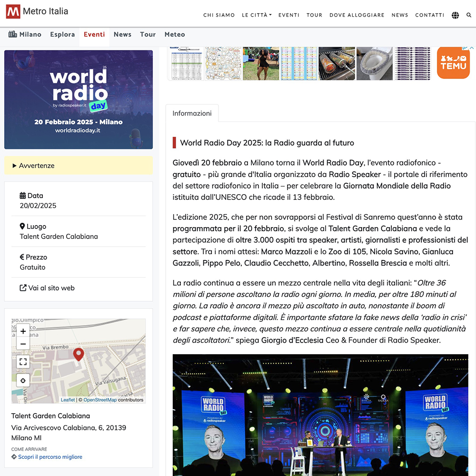
Task: Click the red map location pin
Action: pos(79,354)
